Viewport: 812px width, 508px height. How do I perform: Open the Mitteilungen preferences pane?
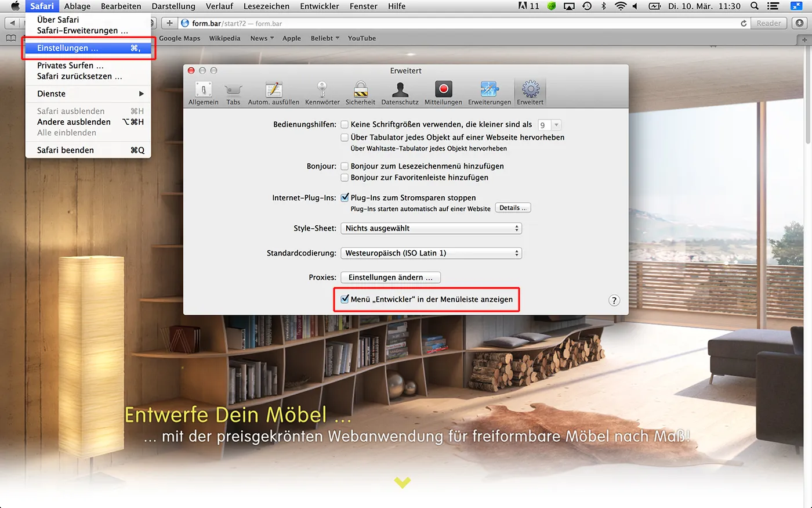coord(443,93)
